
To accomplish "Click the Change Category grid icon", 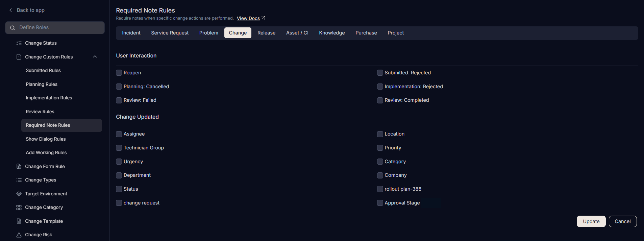I will (x=19, y=208).
